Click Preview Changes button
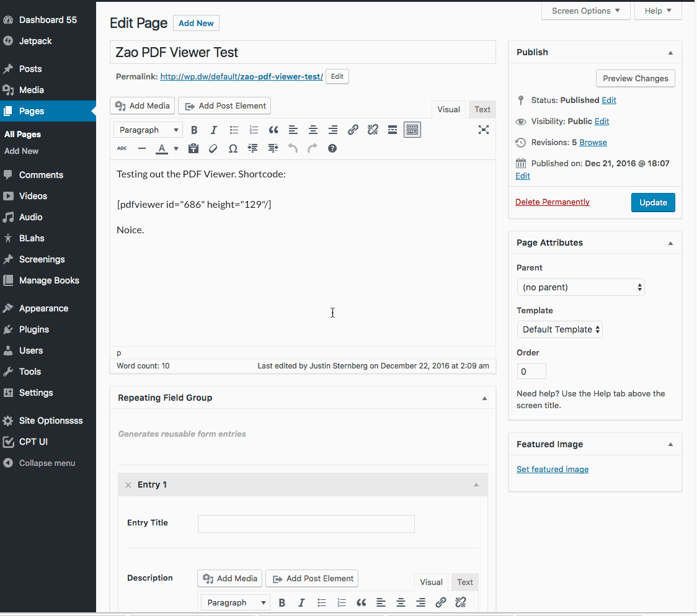Viewport: 697px width, 616px height. tap(635, 78)
